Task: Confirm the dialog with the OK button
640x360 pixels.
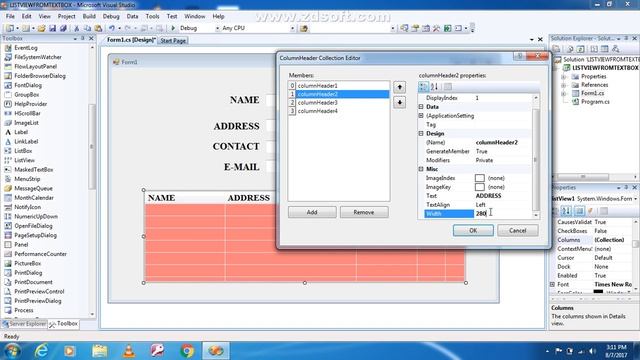Action: [x=473, y=231]
